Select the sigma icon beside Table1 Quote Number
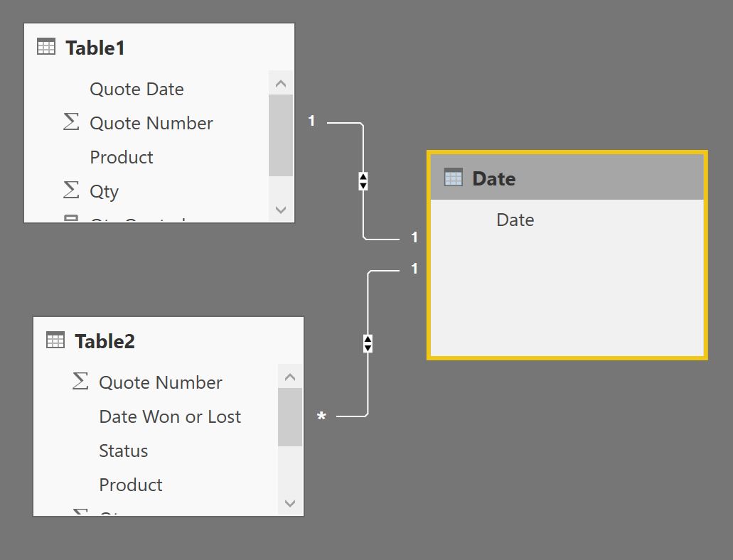733x560 pixels. click(x=71, y=122)
